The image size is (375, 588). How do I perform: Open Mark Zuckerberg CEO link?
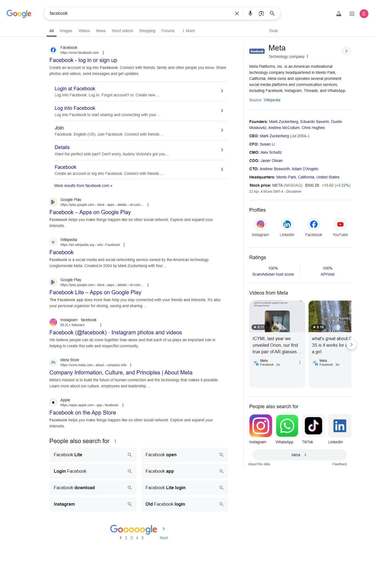click(274, 136)
